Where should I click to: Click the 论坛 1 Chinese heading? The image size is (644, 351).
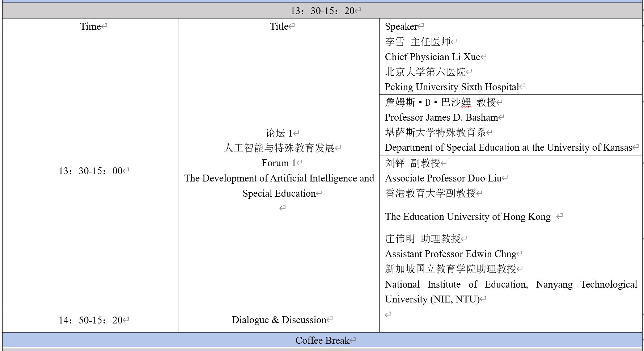click(x=279, y=133)
